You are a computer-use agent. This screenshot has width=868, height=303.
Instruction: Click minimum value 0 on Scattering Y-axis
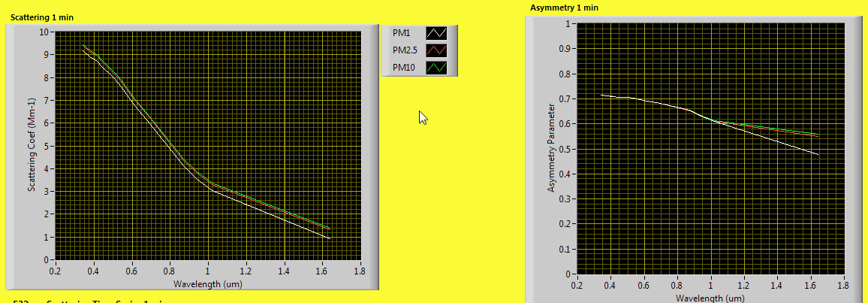(x=47, y=260)
